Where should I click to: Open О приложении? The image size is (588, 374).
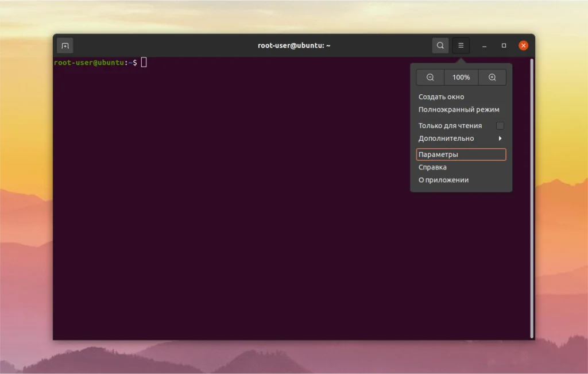[x=442, y=180]
